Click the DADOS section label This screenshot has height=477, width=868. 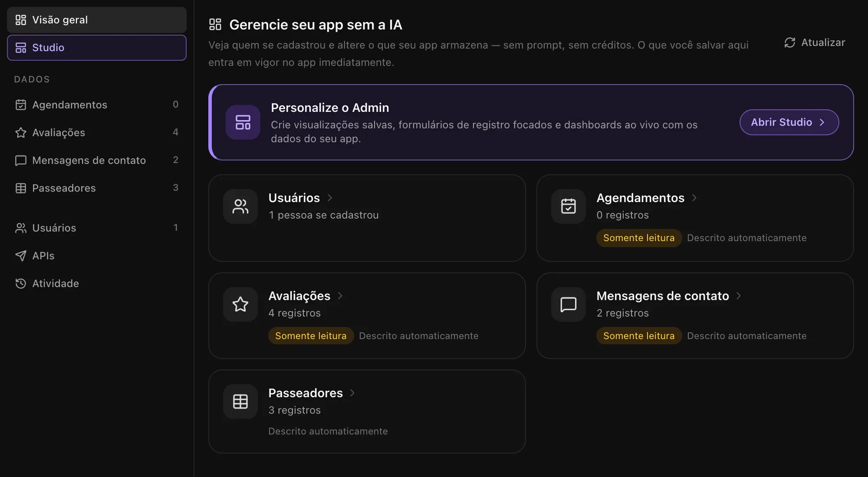[32, 79]
